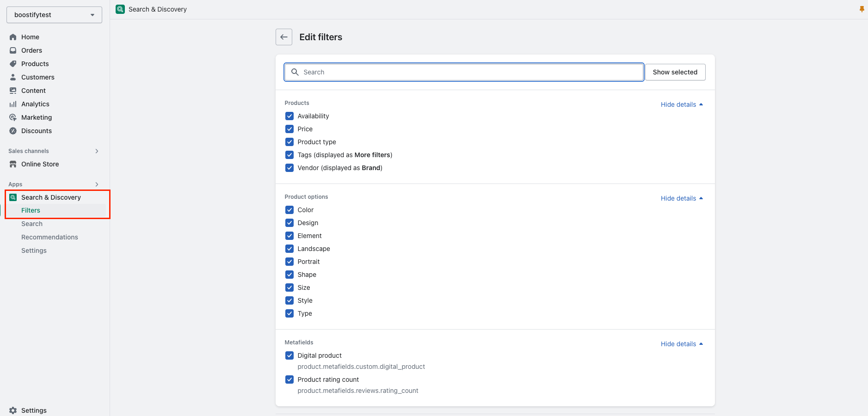Open Discounts using its percent icon
This screenshot has height=416, width=868.
coord(13,131)
